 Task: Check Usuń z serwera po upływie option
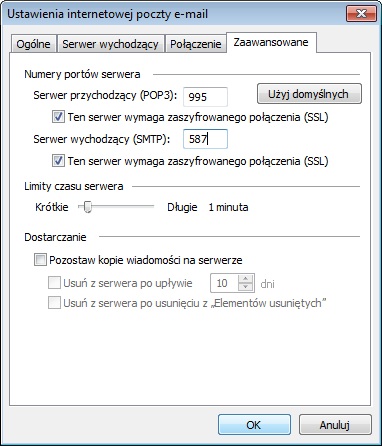pyautogui.click(x=54, y=283)
